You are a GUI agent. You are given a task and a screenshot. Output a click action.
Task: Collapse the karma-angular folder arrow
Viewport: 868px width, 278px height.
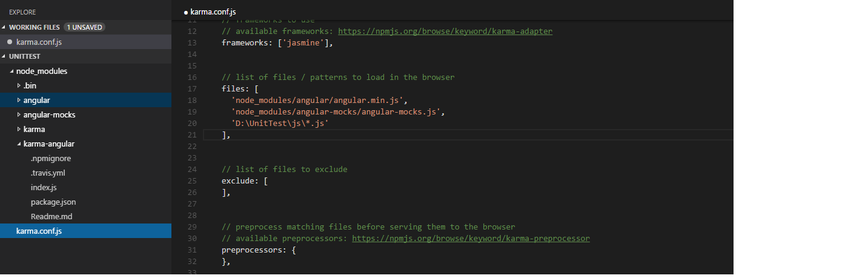(19, 144)
